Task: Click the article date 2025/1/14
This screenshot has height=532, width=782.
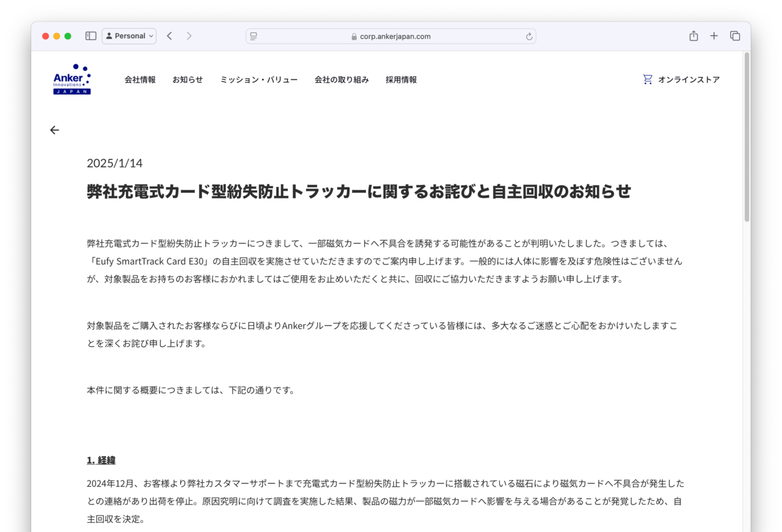Action: click(x=115, y=163)
